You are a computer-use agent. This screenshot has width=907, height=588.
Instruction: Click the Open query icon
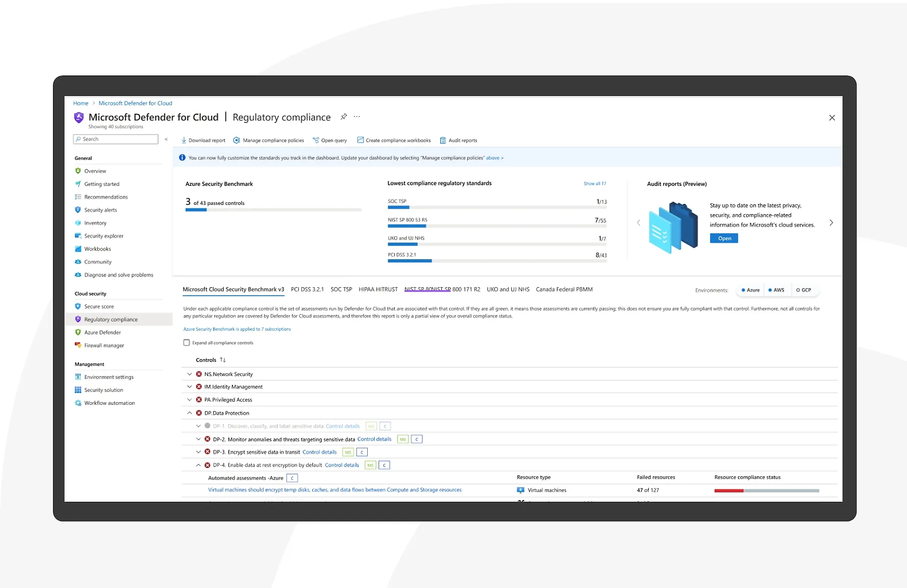316,140
